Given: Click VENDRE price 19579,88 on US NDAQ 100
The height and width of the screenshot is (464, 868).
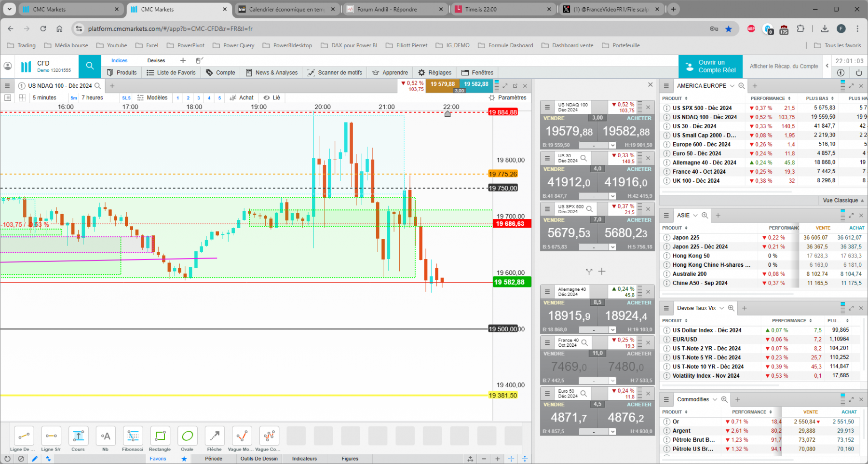Looking at the screenshot, I should coord(569,132).
